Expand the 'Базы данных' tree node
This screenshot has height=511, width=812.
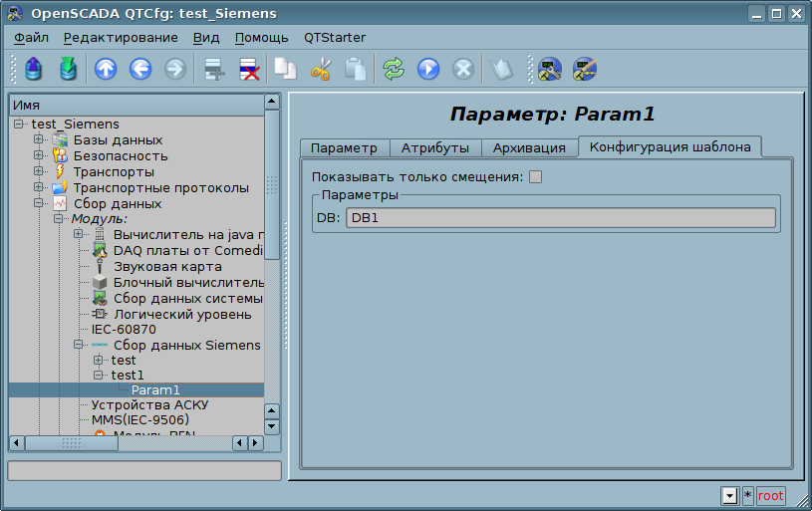[39, 140]
